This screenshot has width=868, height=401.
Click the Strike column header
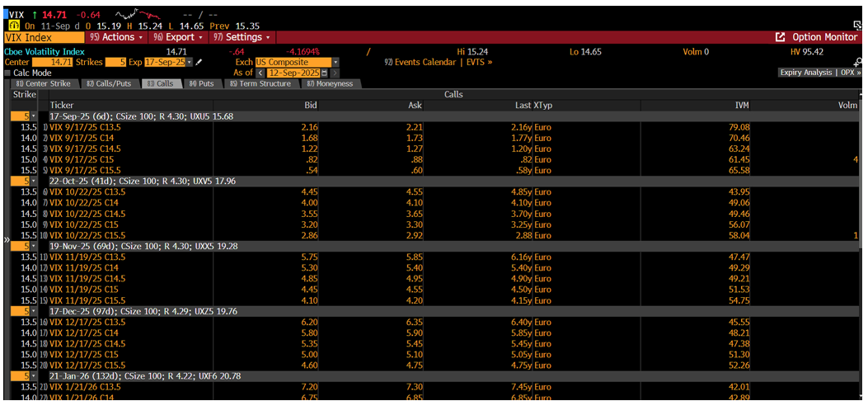pyautogui.click(x=25, y=95)
